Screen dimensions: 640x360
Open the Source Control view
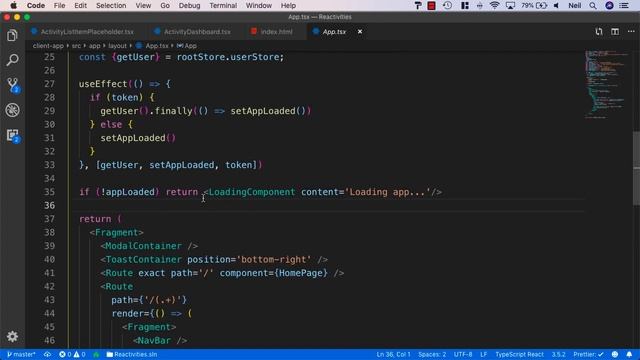point(13,85)
